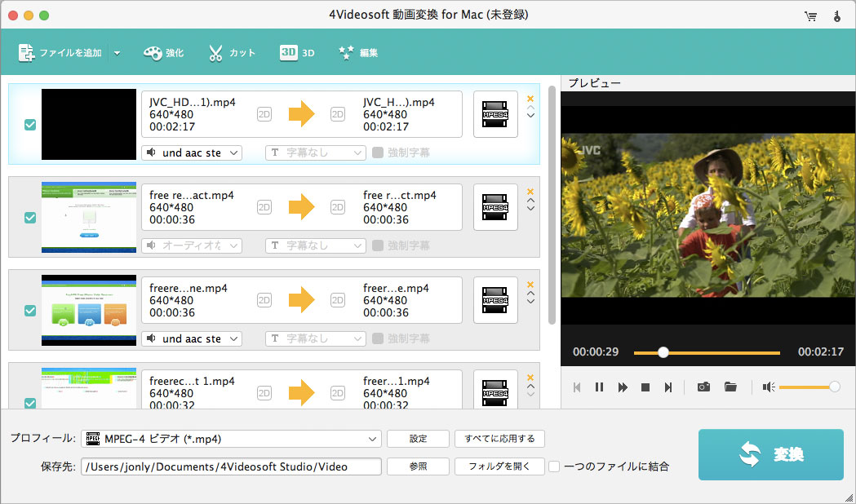Screen dimensions: 856x504
Task: Open the 強化 enhance tool
Action: coord(163,53)
